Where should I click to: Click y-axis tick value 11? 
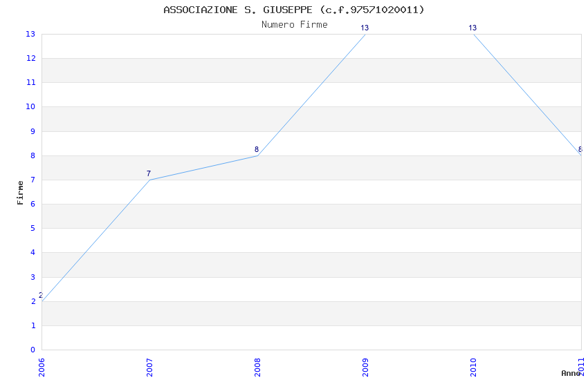[30, 82]
